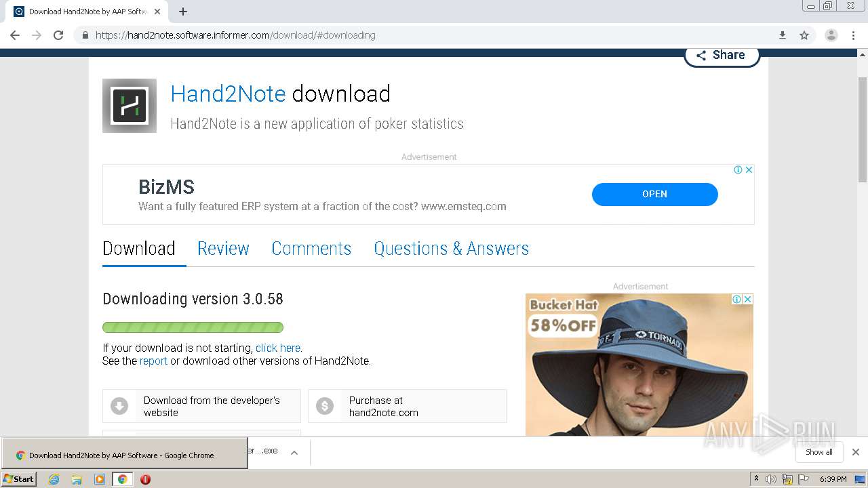The height and width of the screenshot is (488, 868).
Task: Click the ad info icon on BizMS banner
Action: pyautogui.click(x=738, y=170)
